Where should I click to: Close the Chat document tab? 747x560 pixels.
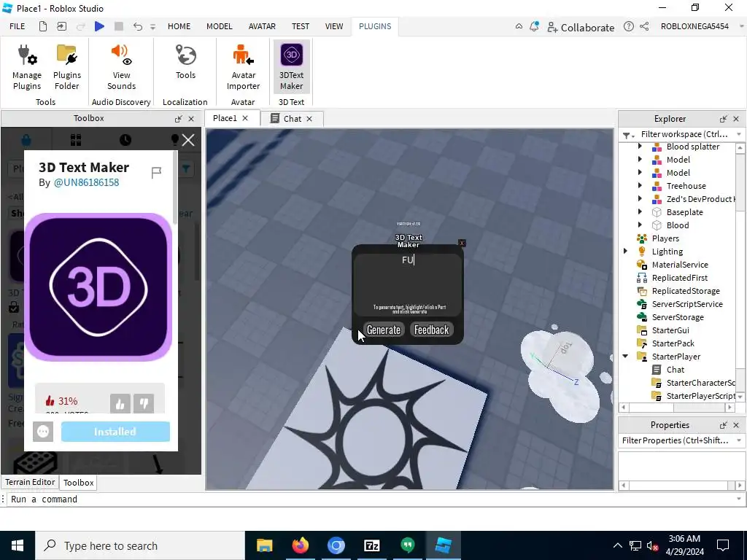point(309,119)
